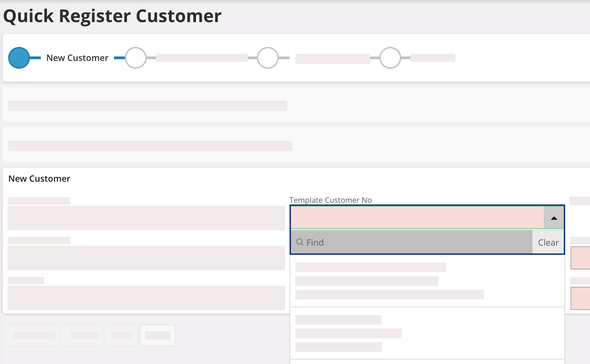Click the third button below the form

(x=122, y=335)
